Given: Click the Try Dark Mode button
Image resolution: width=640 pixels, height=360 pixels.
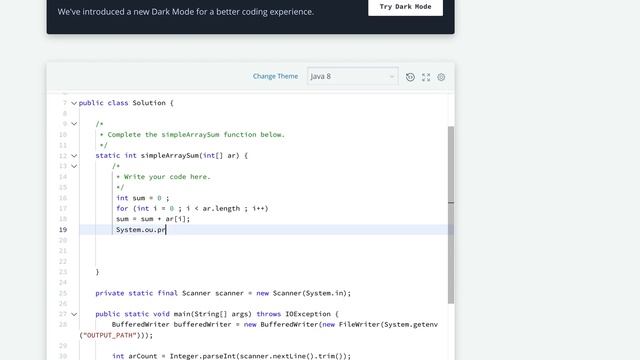Looking at the screenshot, I should click(x=405, y=7).
